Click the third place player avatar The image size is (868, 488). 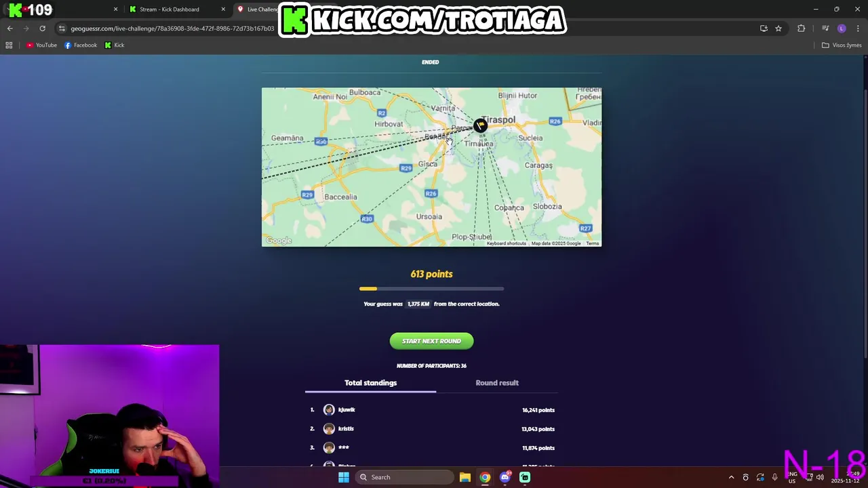329,447
